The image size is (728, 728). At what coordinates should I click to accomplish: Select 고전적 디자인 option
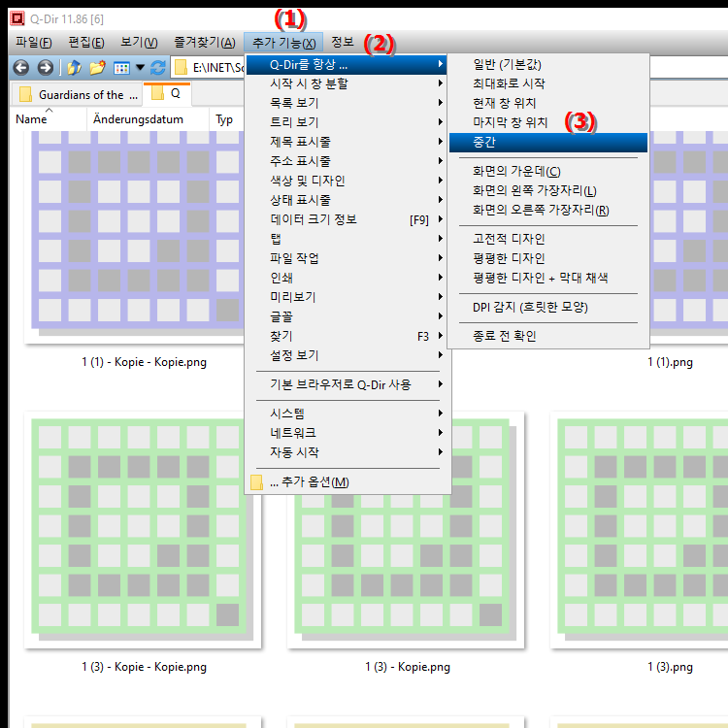click(548, 239)
